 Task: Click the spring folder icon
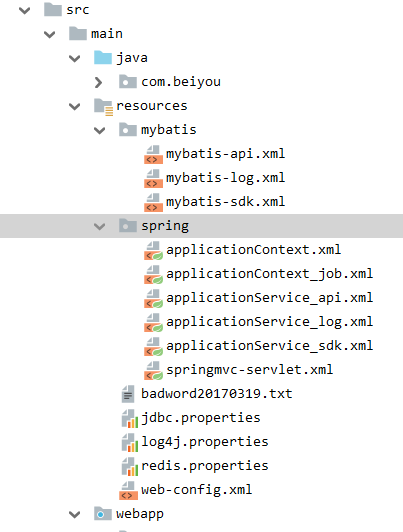(x=128, y=225)
